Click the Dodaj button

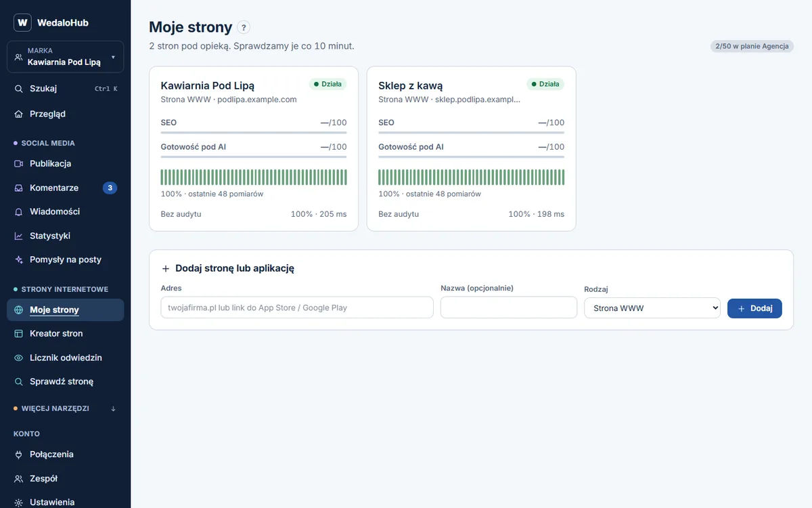click(754, 308)
